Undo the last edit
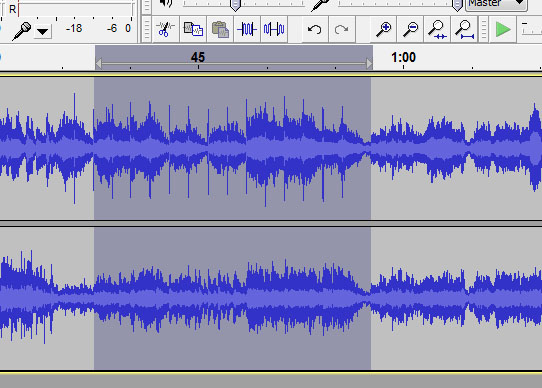This screenshot has height=388, width=542. click(x=314, y=29)
